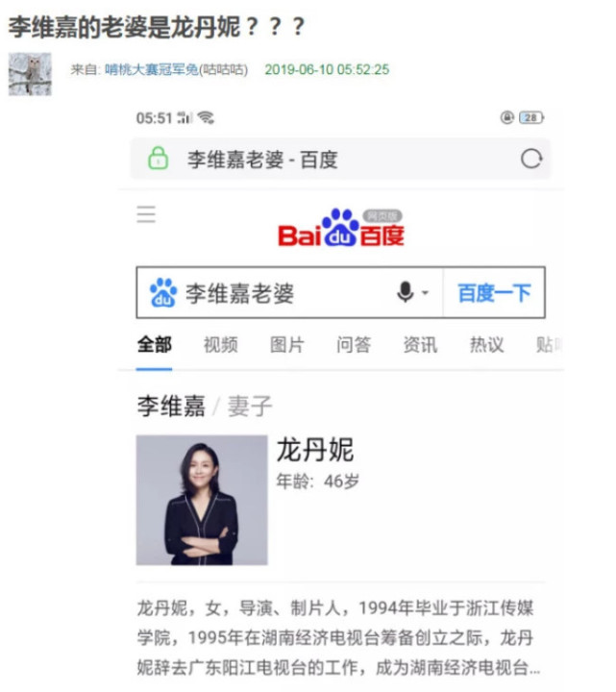Open the hamburger menu icon
Screen dimensions: 616x692
(x=146, y=214)
